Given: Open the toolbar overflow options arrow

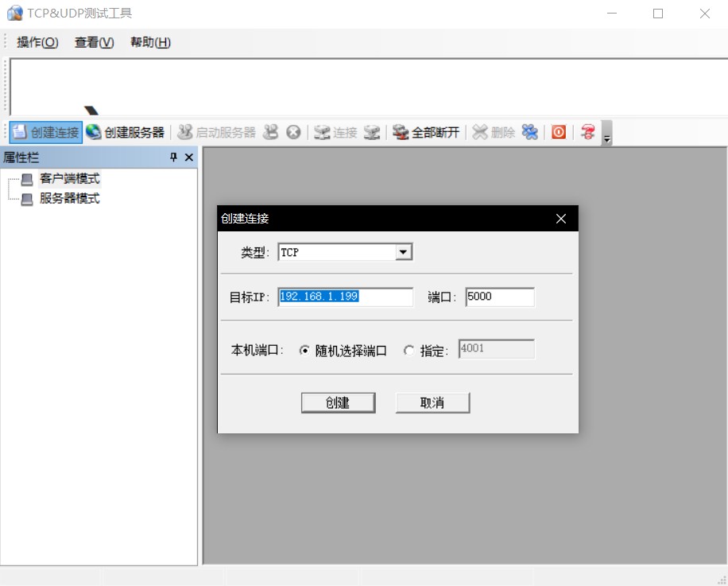Looking at the screenshot, I should (x=606, y=134).
